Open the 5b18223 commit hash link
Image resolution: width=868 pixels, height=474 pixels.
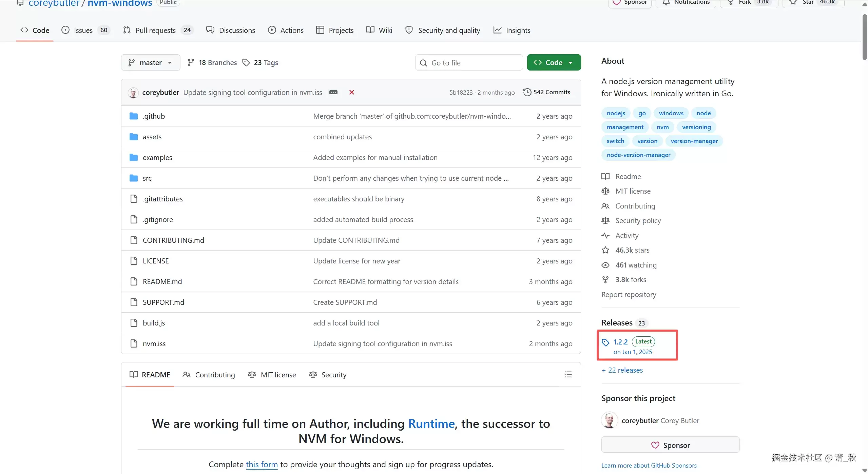pyautogui.click(x=461, y=93)
